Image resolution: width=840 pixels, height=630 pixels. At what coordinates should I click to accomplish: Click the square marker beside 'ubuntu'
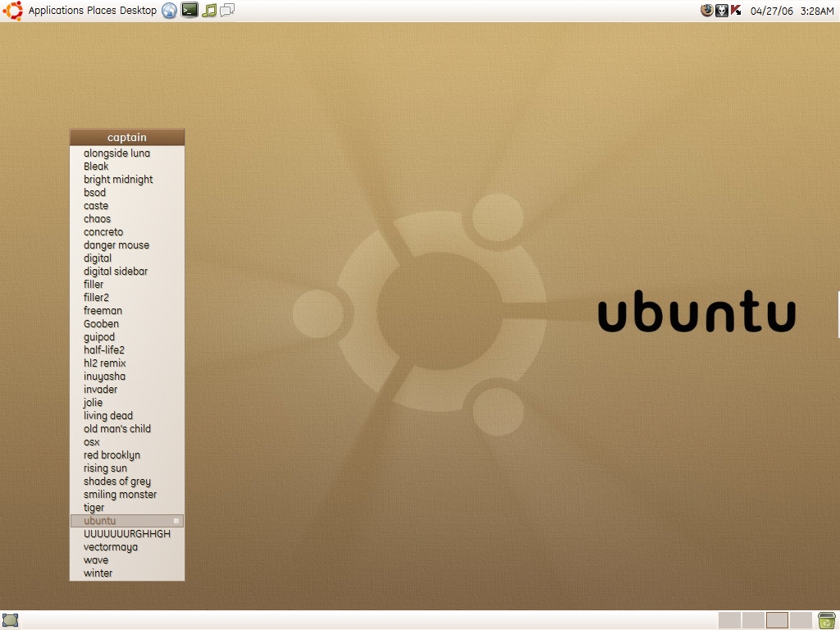pos(176,521)
